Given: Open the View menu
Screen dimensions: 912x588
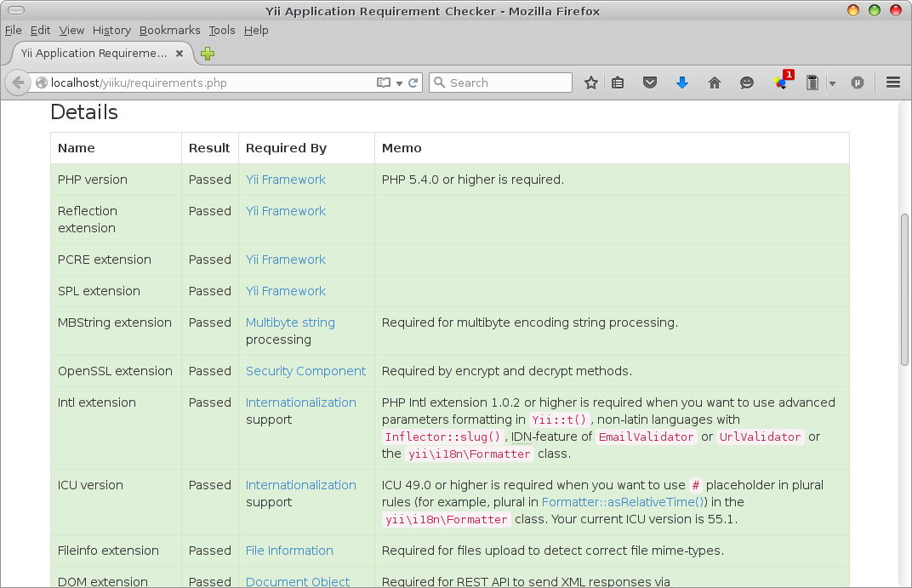Looking at the screenshot, I should [71, 31].
